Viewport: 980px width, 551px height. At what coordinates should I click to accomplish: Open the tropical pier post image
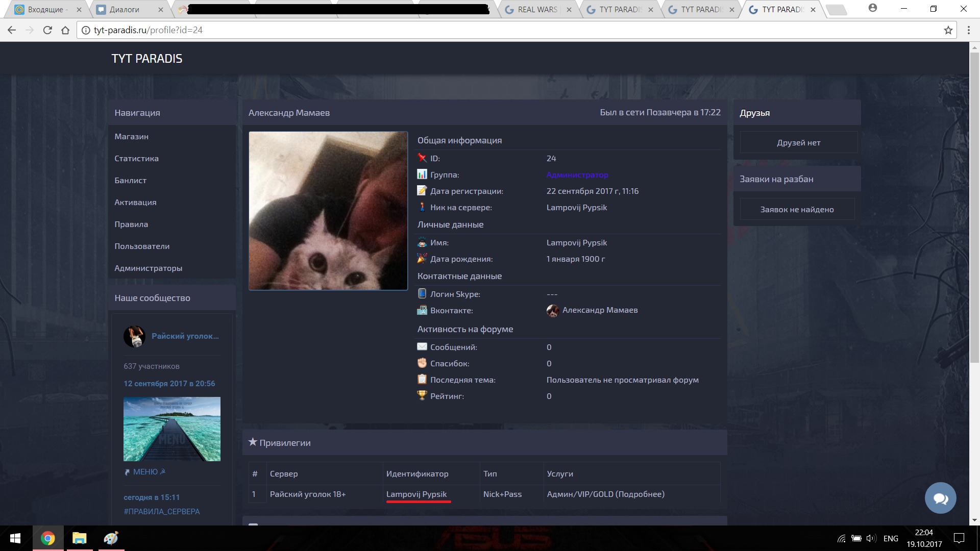pyautogui.click(x=172, y=429)
